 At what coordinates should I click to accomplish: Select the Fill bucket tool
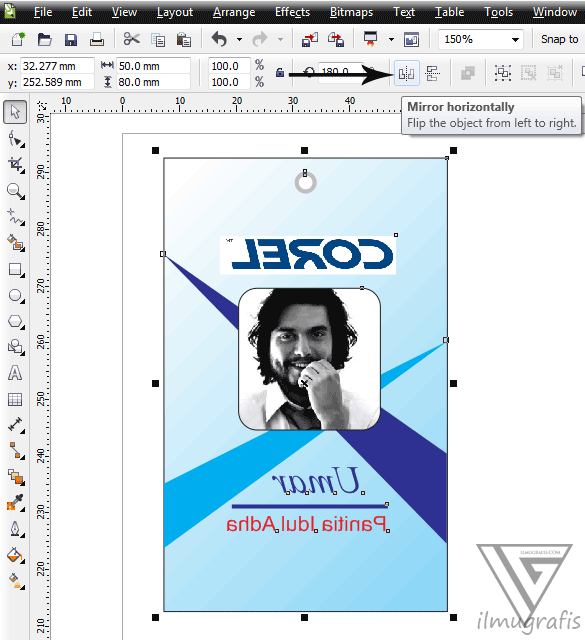click(x=16, y=555)
